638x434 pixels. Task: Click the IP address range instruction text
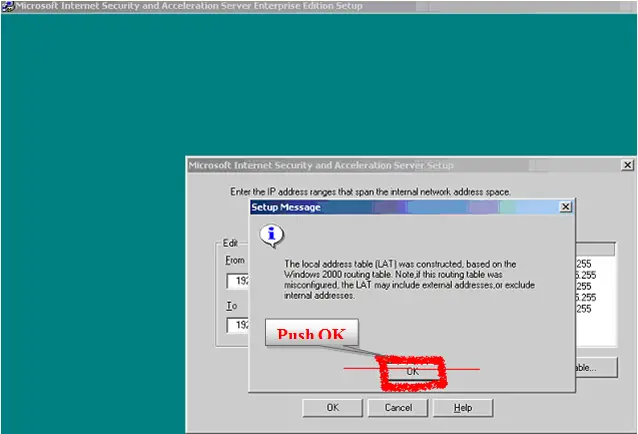pyautogui.click(x=370, y=192)
